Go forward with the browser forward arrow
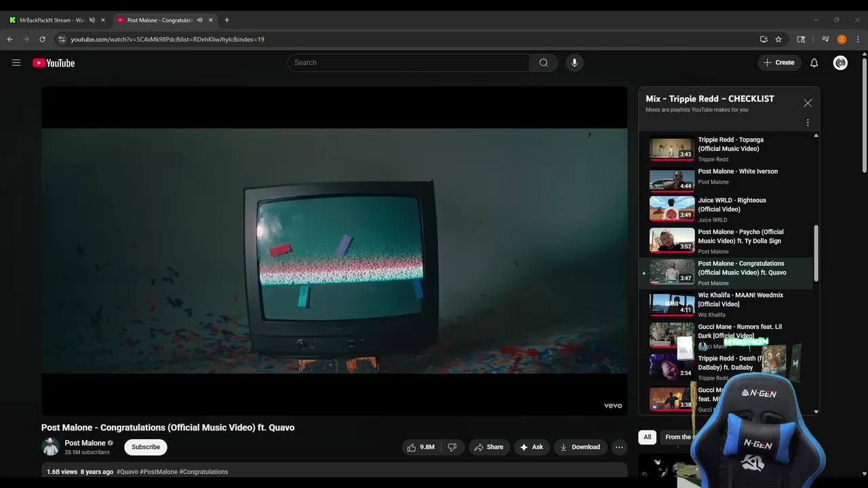Image resolution: width=868 pixels, height=488 pixels. coord(26,39)
